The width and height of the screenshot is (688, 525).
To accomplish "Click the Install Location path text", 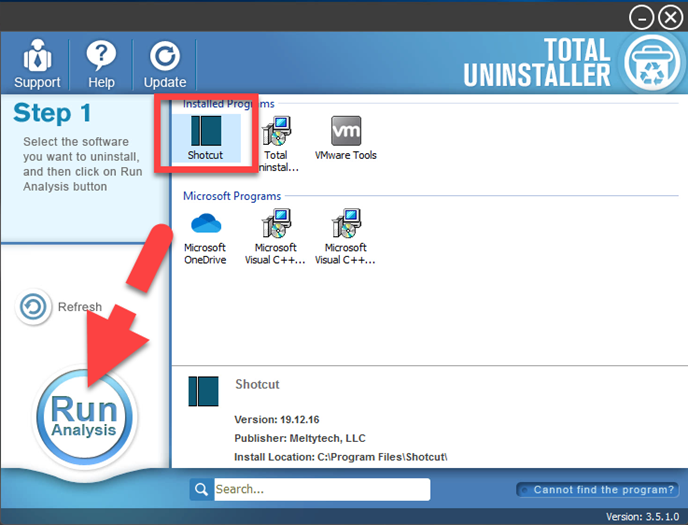I will pos(340,457).
